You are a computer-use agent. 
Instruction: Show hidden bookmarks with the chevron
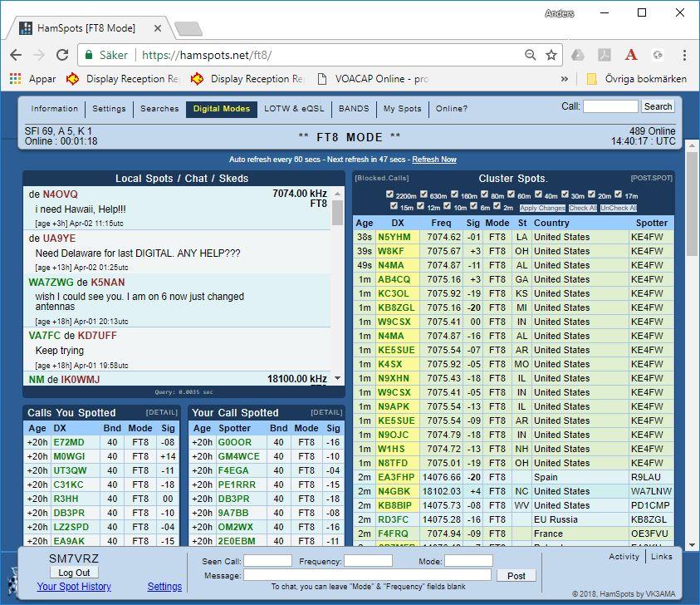point(565,79)
